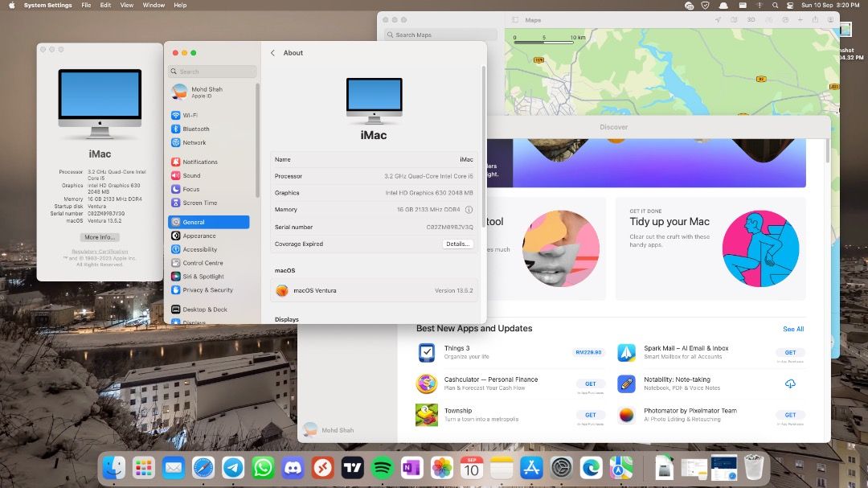This screenshot has height=488, width=868.
Task: Click the memory info icon beside 16 GB
Action: pyautogui.click(x=469, y=209)
